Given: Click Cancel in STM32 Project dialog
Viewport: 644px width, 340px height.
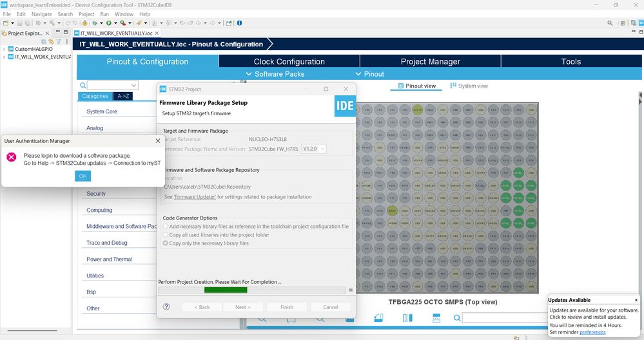Looking at the screenshot, I should coord(331,307).
